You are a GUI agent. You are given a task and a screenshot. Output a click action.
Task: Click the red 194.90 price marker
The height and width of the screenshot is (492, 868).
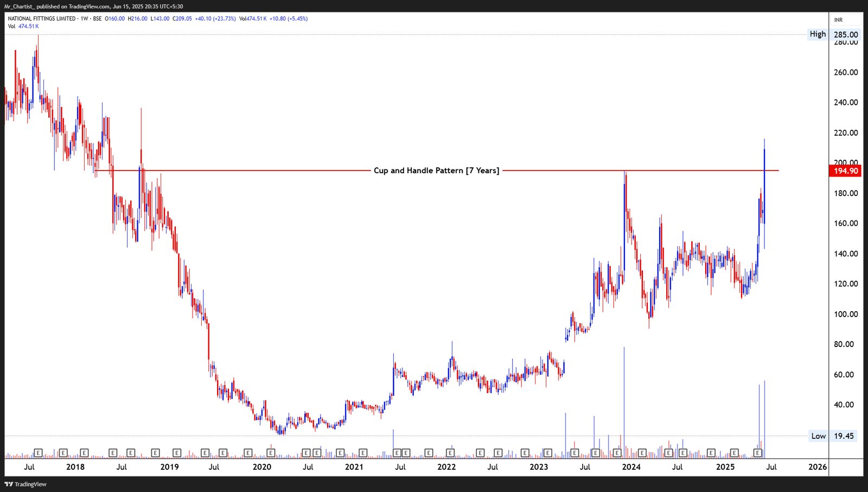coord(845,170)
